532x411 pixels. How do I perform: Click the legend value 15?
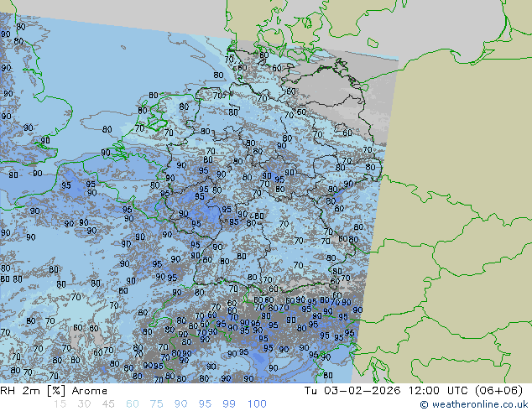click(x=60, y=404)
